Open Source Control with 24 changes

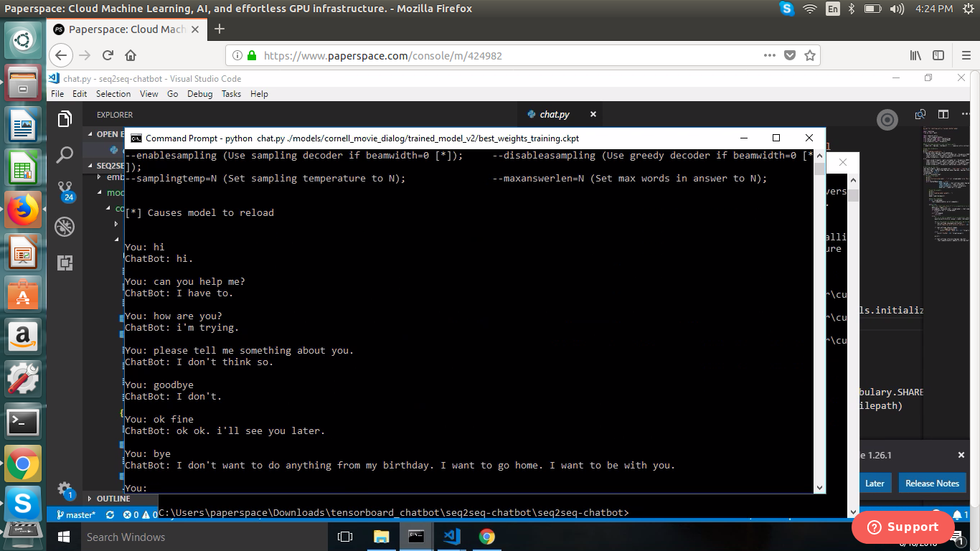[65, 191]
